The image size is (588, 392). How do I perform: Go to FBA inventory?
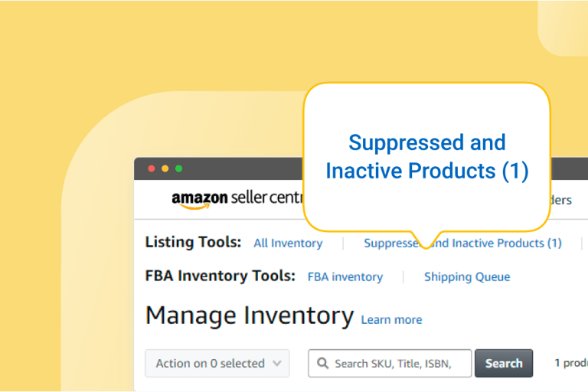pos(345,277)
